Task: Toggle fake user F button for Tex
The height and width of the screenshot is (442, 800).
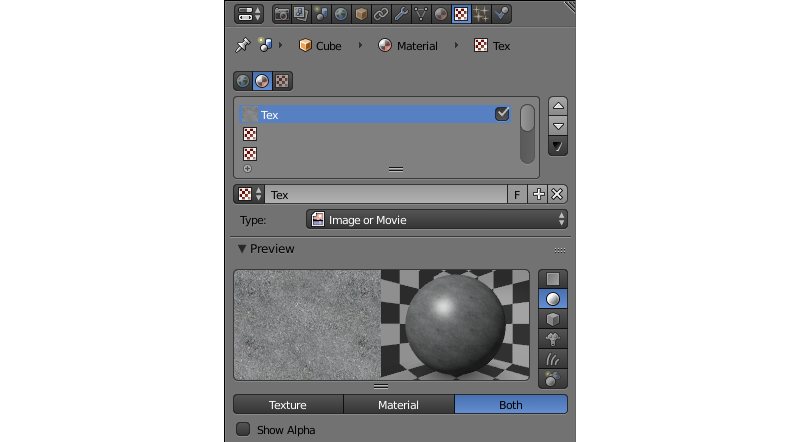Action: pyautogui.click(x=517, y=194)
